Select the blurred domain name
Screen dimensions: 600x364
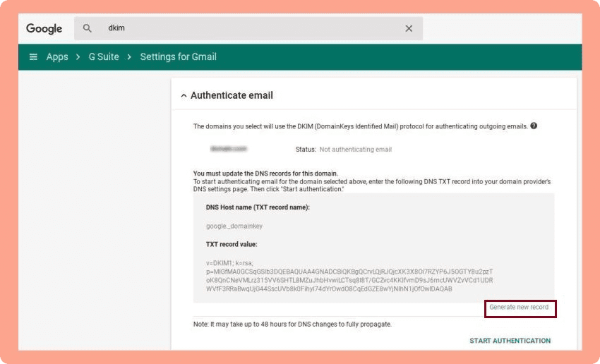[x=229, y=149]
